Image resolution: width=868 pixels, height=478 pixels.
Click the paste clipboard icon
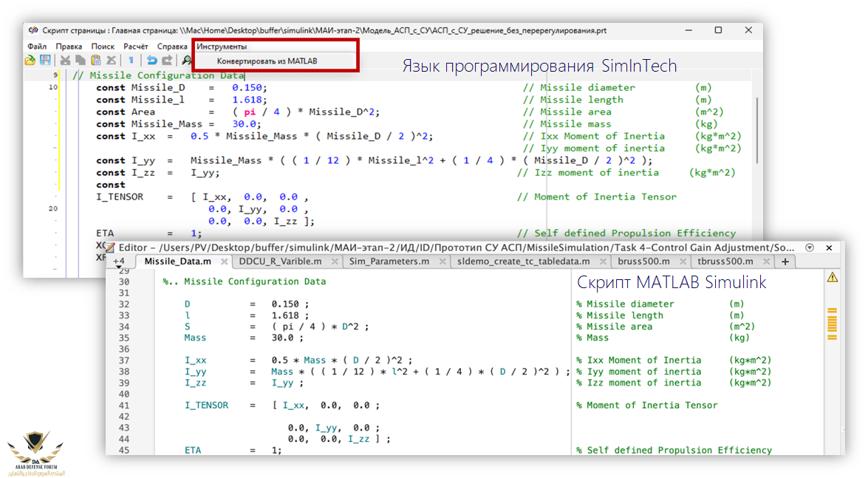click(96, 61)
